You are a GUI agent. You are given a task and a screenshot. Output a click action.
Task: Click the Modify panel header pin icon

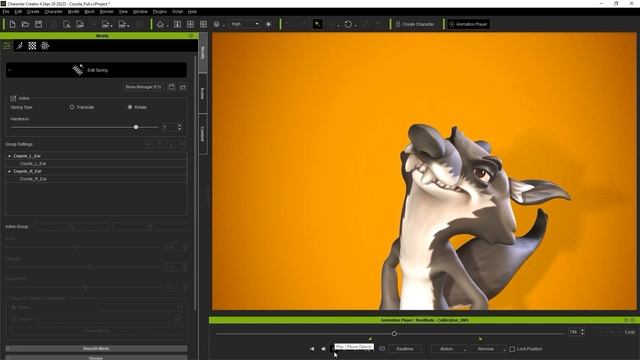tap(191, 36)
